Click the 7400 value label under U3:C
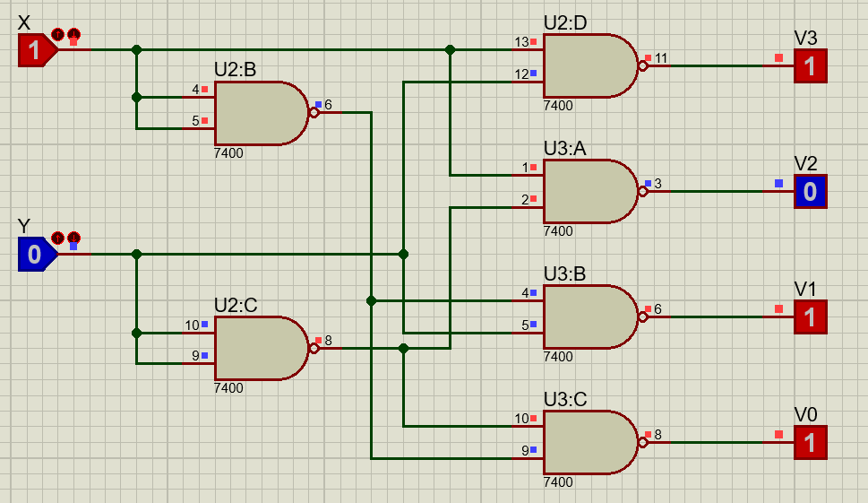Screen dimensions: 868x503 click(x=558, y=482)
